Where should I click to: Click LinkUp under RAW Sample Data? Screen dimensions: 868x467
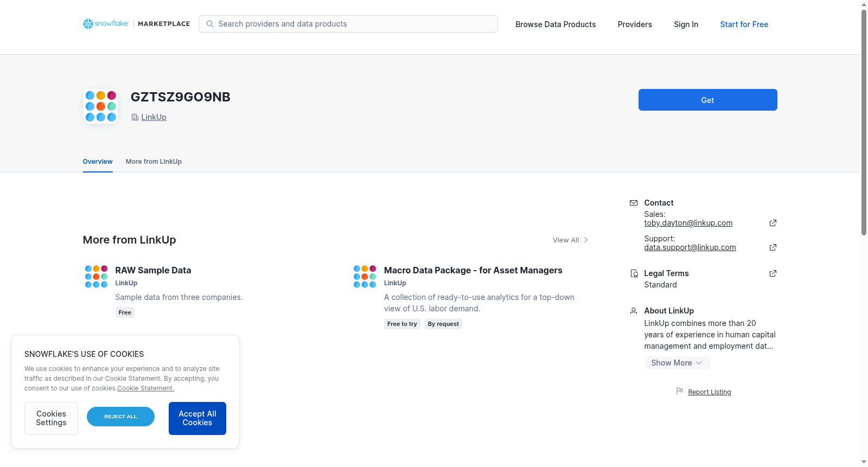[126, 283]
